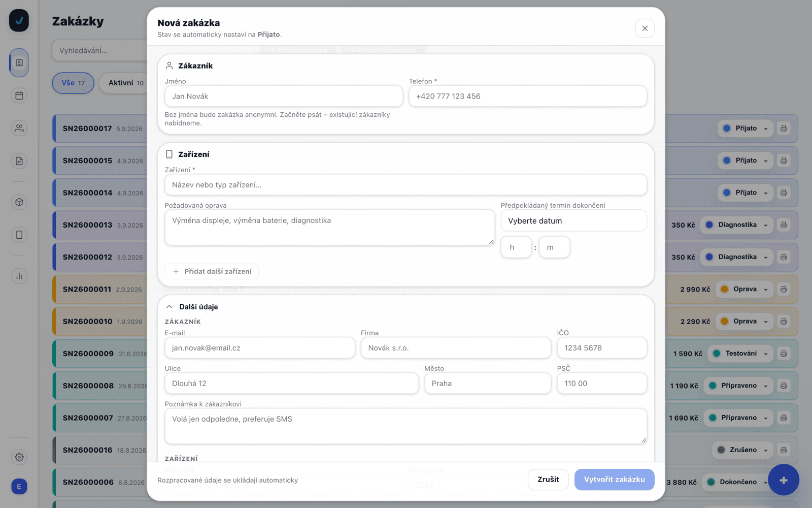Collapse the Další údaje section
This screenshot has height=508, width=812.
click(170, 307)
